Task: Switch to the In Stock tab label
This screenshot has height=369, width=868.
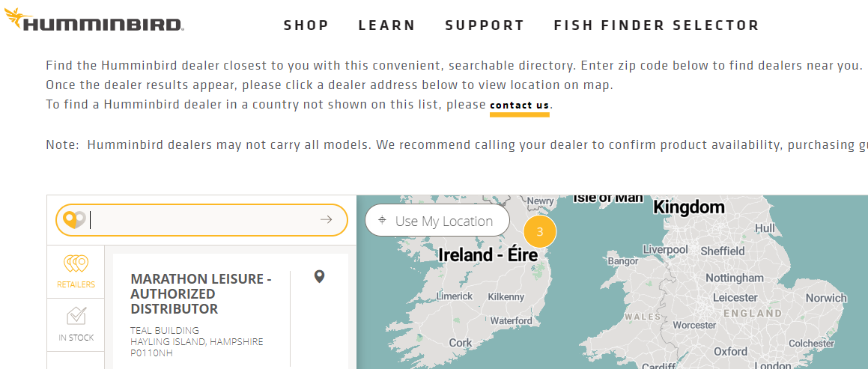Action: [76, 338]
